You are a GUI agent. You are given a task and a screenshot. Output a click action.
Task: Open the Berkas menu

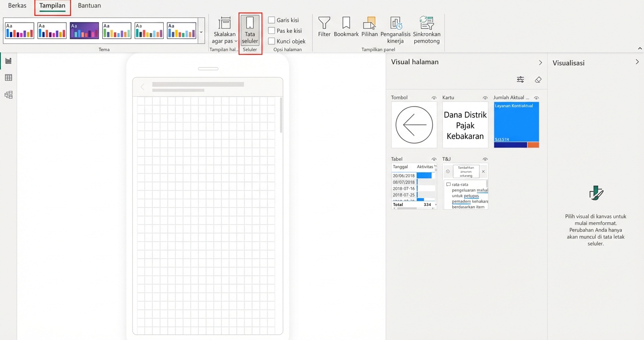click(17, 5)
